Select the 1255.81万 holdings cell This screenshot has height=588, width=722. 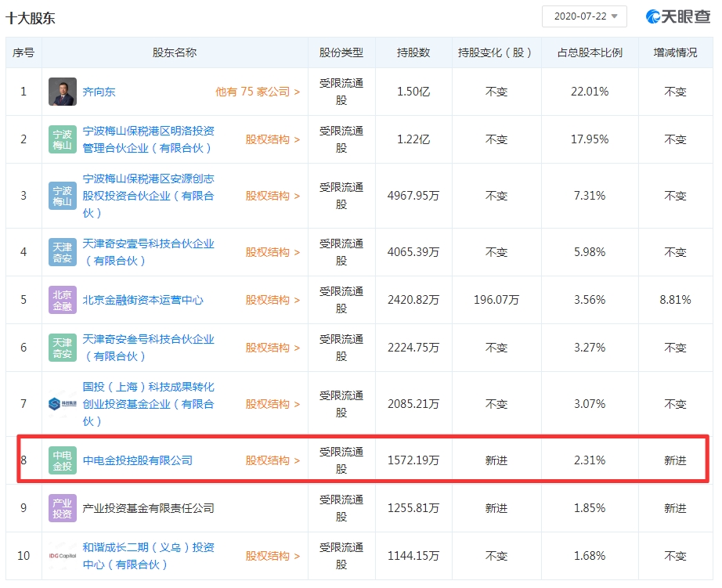click(x=413, y=508)
